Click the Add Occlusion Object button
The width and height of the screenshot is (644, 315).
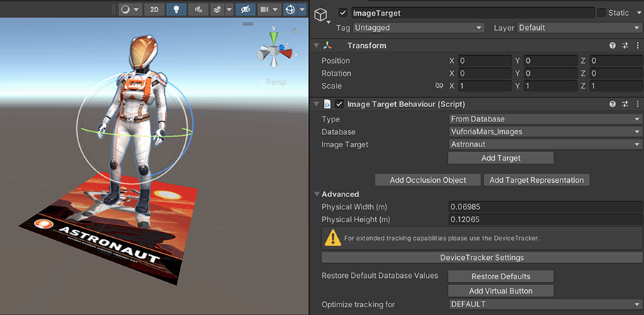pyautogui.click(x=427, y=180)
